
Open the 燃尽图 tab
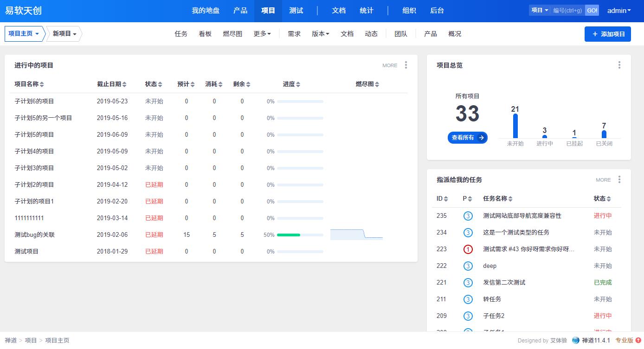(232, 34)
